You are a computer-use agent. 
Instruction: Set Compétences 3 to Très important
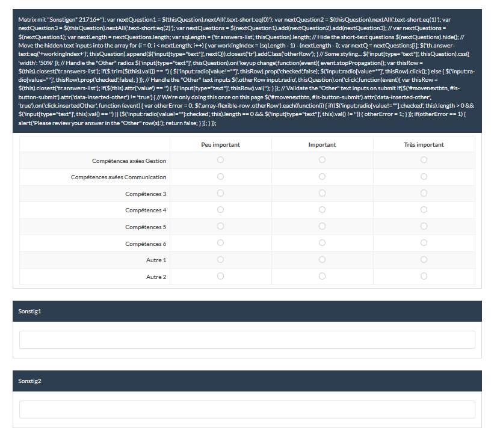coord(424,193)
